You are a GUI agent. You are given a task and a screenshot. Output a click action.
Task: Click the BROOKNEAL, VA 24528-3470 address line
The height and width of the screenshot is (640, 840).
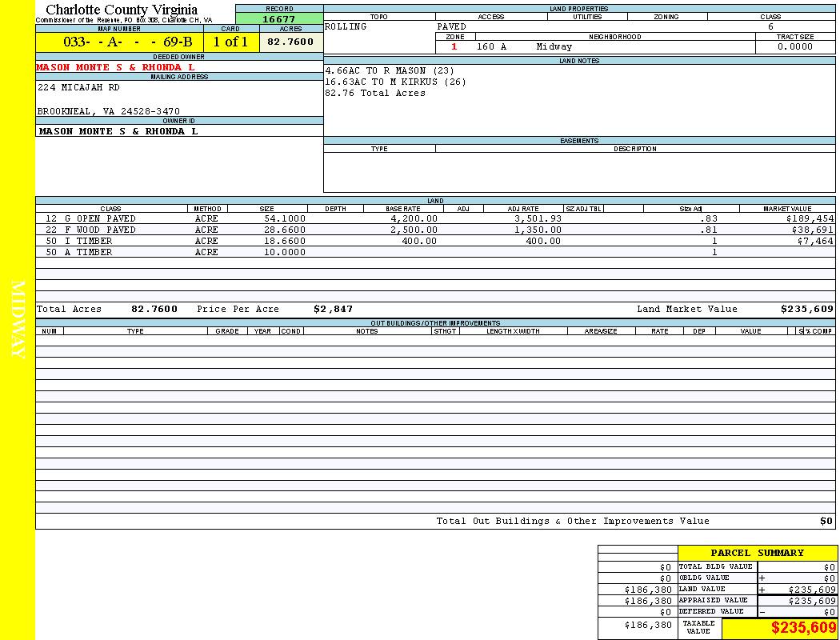(109, 111)
